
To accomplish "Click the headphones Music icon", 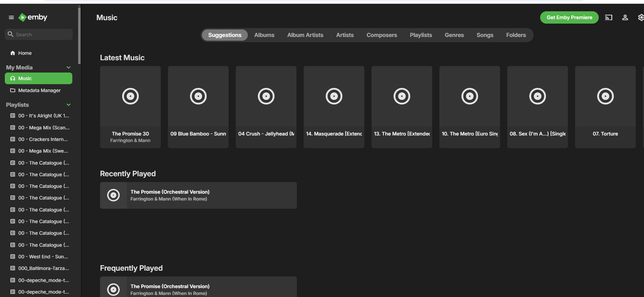I will (13, 78).
